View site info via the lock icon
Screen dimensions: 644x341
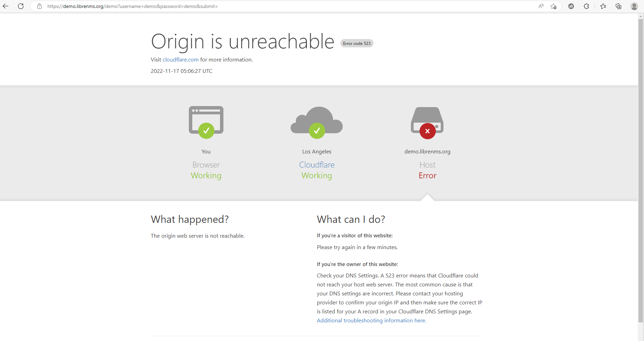pyautogui.click(x=39, y=6)
